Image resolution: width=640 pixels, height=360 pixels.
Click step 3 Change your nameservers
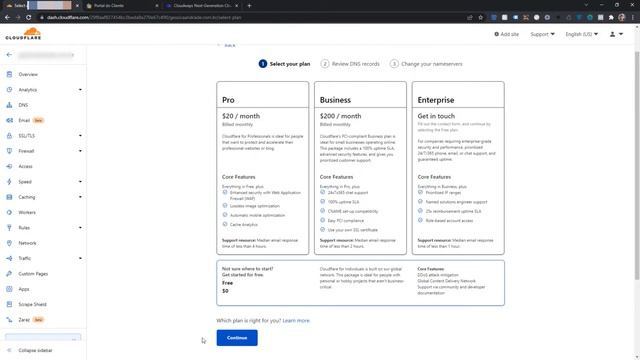click(426, 64)
